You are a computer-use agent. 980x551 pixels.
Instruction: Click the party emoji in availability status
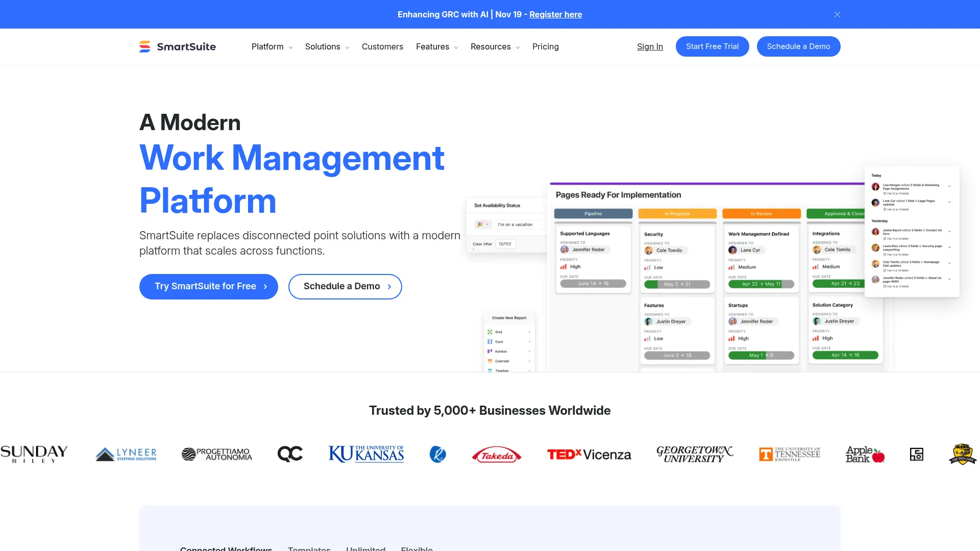pyautogui.click(x=480, y=224)
